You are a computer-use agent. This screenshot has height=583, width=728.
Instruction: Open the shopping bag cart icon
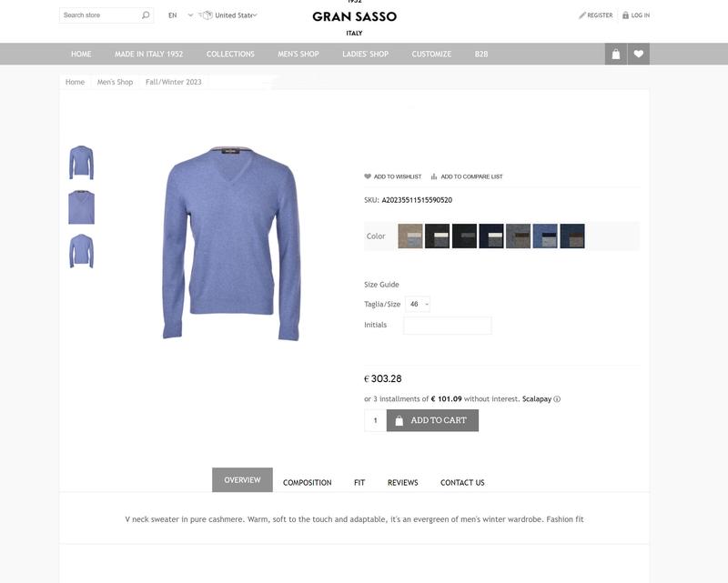[616, 54]
